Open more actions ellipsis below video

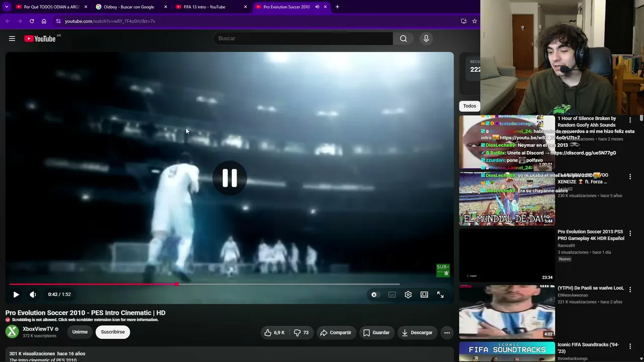pyautogui.click(x=447, y=332)
